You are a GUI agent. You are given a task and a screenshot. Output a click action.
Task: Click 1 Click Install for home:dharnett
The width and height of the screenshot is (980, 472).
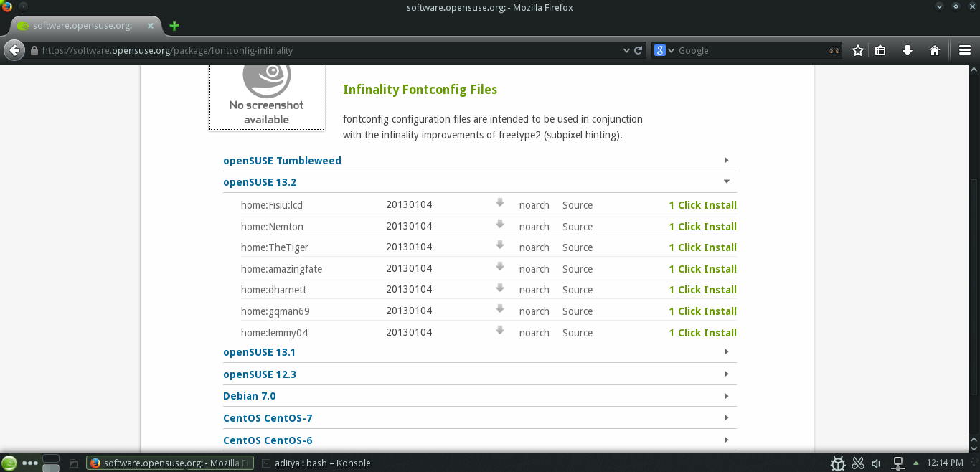pyautogui.click(x=702, y=290)
